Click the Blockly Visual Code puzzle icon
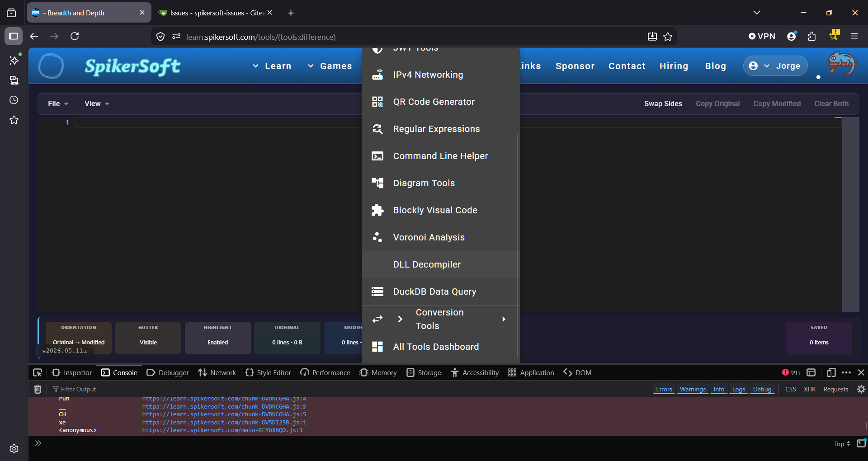The width and height of the screenshot is (868, 461). (377, 210)
